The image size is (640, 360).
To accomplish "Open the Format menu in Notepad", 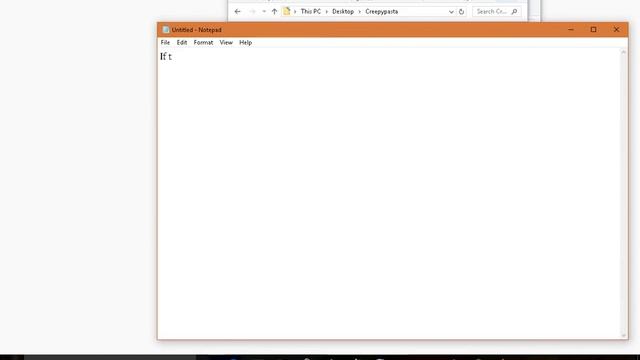I will 203,42.
